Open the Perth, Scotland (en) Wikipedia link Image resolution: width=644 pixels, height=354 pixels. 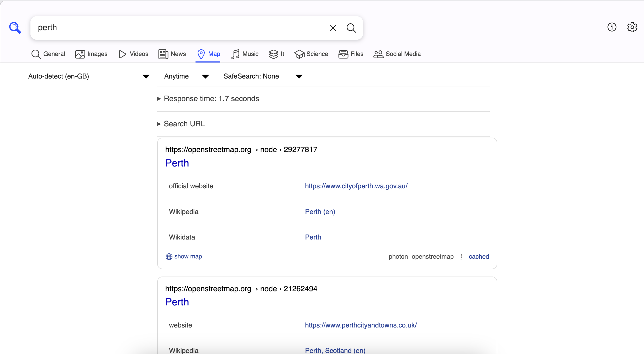[x=335, y=350]
